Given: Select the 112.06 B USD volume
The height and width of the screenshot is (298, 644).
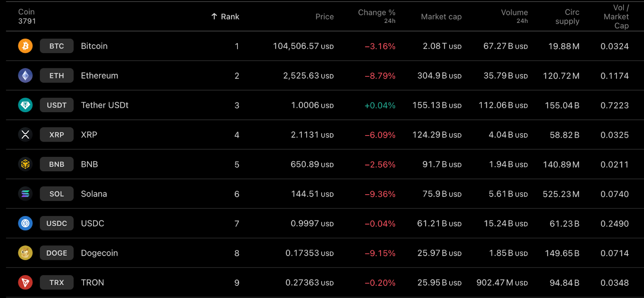Looking at the screenshot, I should (503, 105).
